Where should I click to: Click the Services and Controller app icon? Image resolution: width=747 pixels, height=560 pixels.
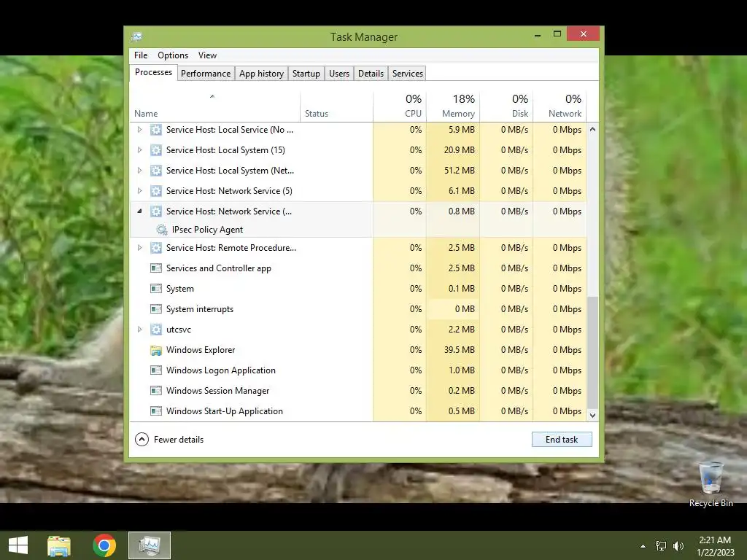point(156,268)
